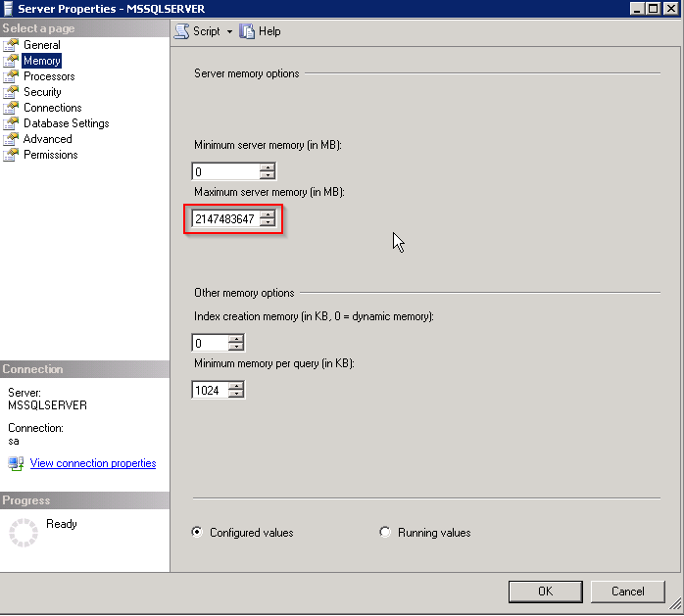
Task: Click the Minimum memory per query field
Action: [210, 390]
